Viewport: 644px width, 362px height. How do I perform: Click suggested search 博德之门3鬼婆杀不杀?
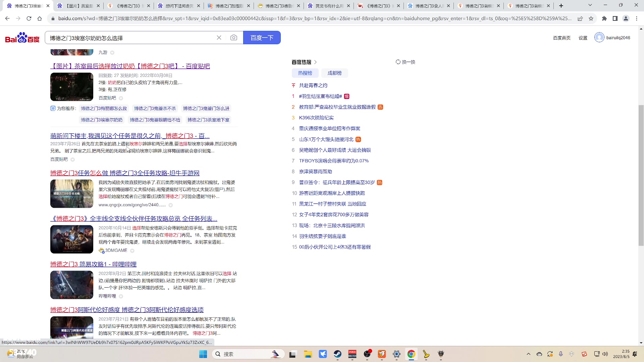tap(155, 108)
